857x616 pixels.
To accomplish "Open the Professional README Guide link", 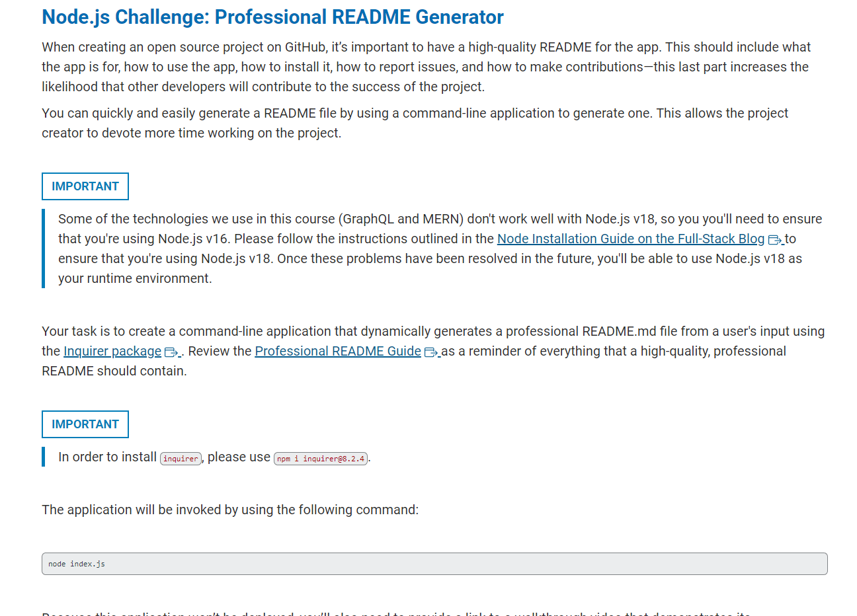I will tap(338, 351).
